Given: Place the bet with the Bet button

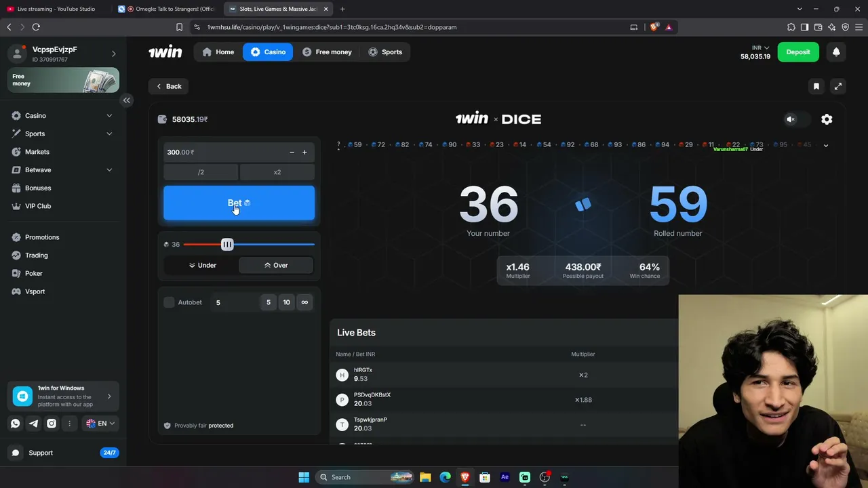Looking at the screenshot, I should (239, 203).
